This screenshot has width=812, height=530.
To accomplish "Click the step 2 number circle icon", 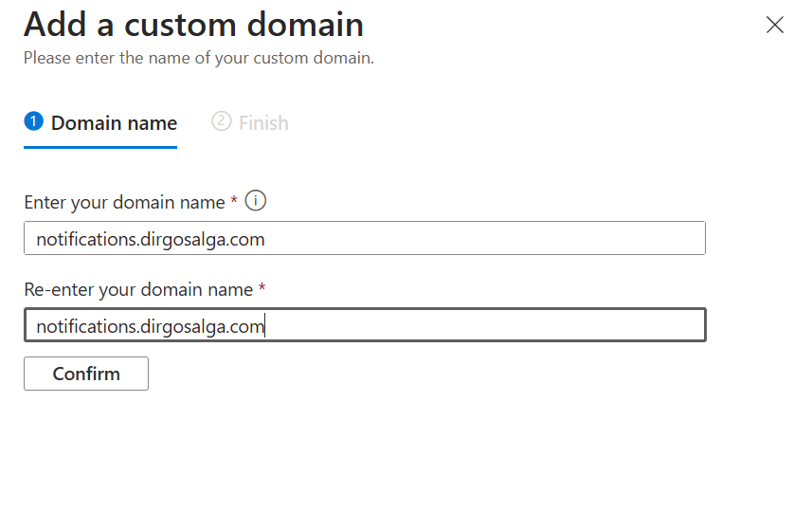I will (222, 121).
